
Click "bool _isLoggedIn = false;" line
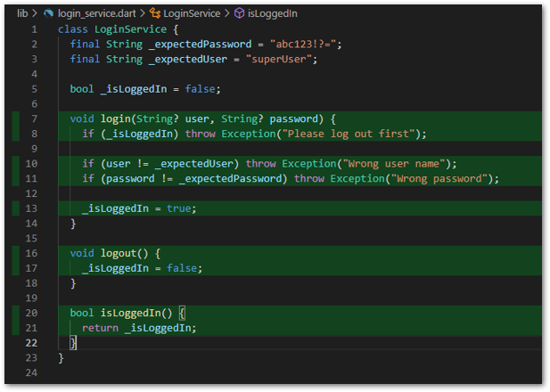click(x=145, y=89)
